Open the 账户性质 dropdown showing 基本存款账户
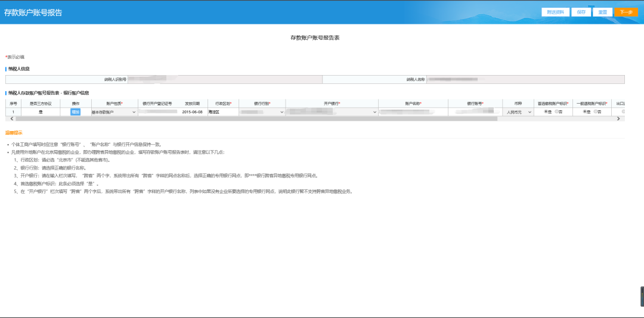The width and height of the screenshot is (644, 318). [x=114, y=112]
